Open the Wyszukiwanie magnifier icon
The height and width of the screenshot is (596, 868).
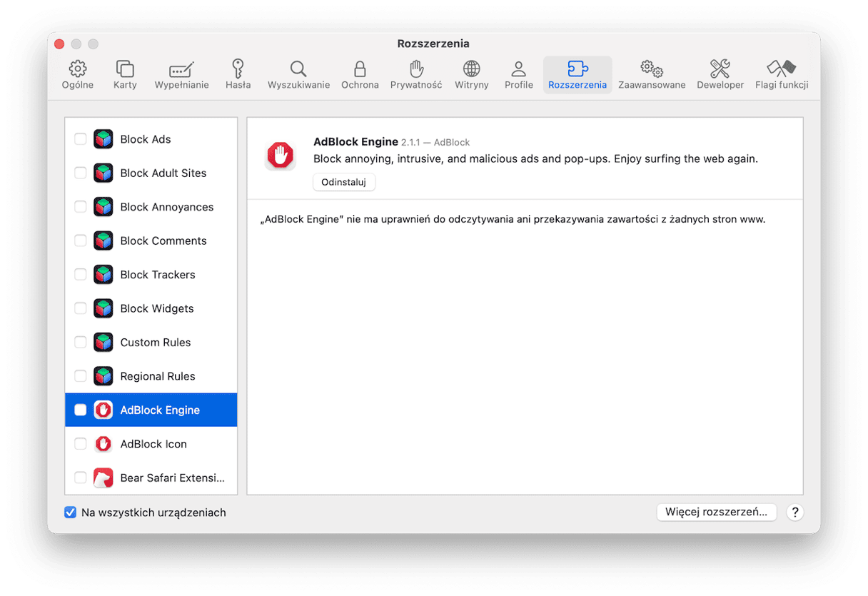[298, 69]
